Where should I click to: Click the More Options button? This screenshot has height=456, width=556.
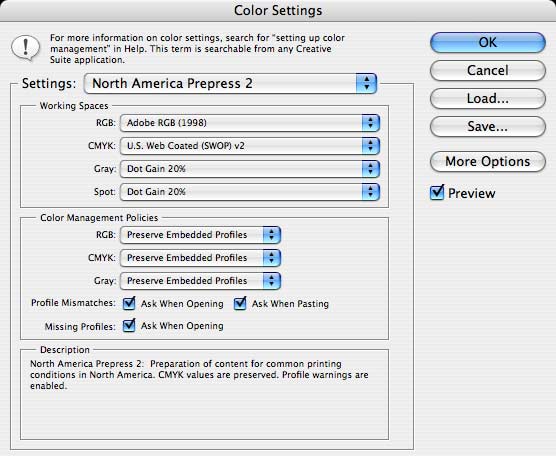(x=488, y=162)
